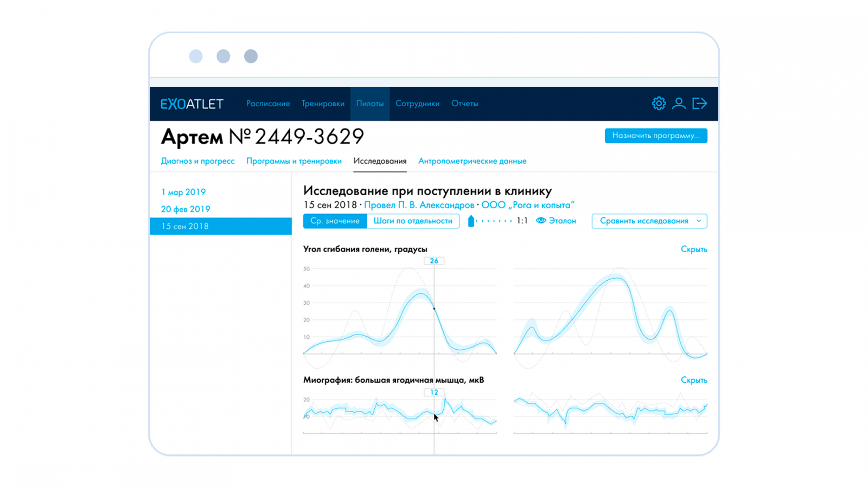
Task: Click the logout arrow icon
Action: pyautogui.click(x=699, y=104)
